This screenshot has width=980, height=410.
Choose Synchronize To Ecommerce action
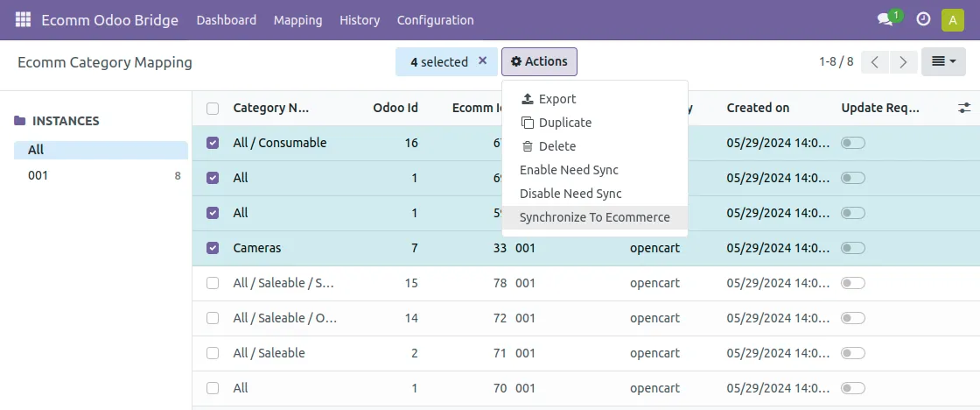click(594, 217)
